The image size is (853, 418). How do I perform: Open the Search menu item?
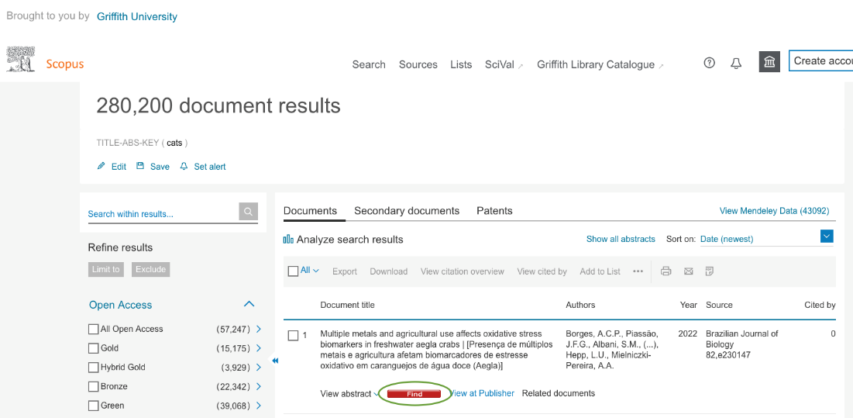point(369,65)
